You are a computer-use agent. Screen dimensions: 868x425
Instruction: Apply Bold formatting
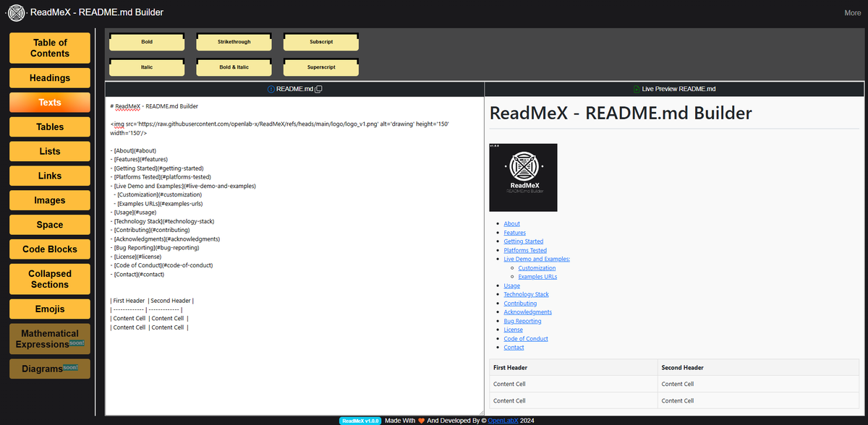(146, 42)
